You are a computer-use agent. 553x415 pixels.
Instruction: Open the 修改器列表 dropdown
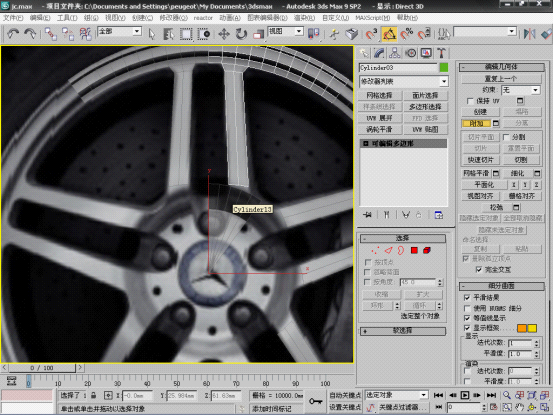(x=403, y=81)
